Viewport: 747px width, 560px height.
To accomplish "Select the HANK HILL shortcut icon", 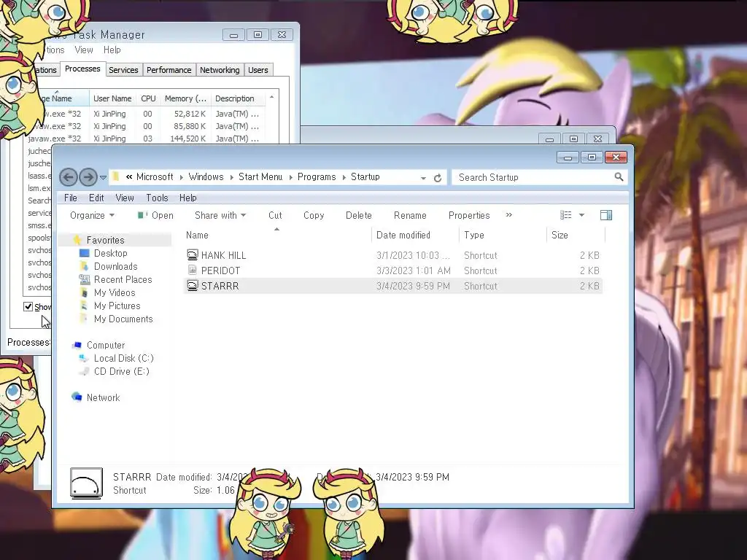I will pyautogui.click(x=192, y=254).
